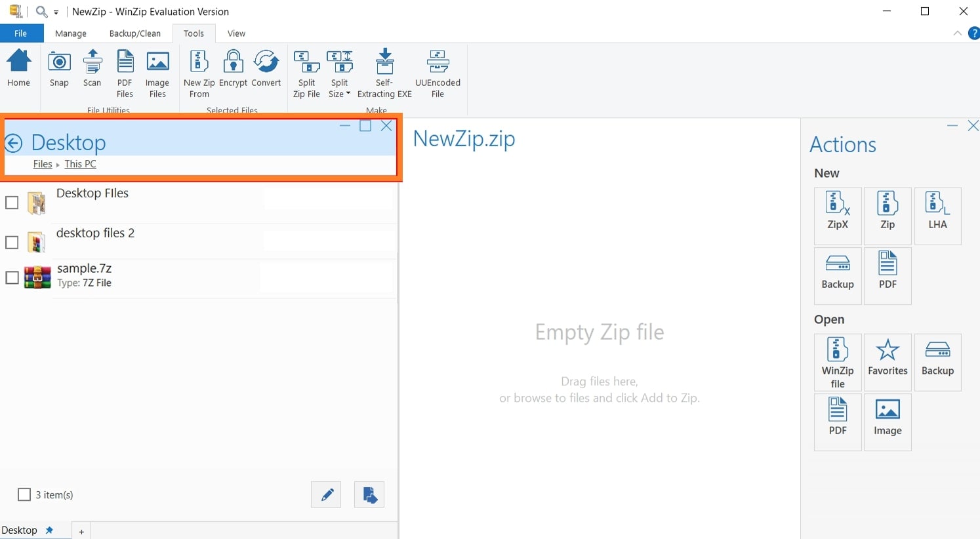This screenshot has width=980, height=539.
Task: Create a Self-Extracting EXE
Action: [x=384, y=73]
